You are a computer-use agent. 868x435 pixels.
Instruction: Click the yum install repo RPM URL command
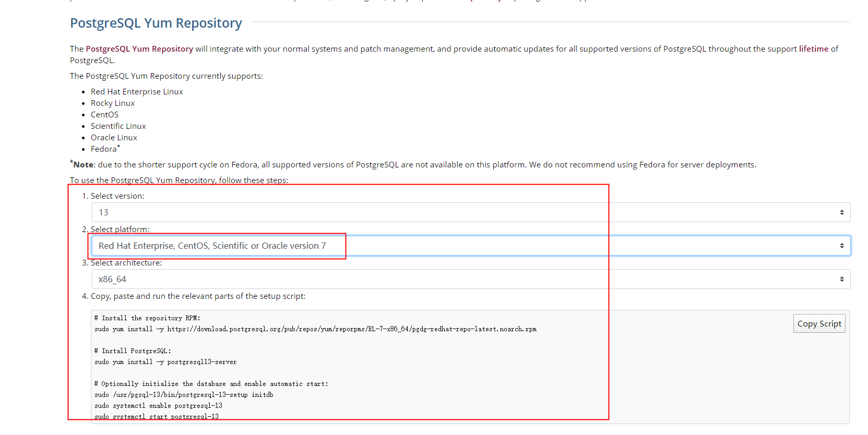[315, 329]
